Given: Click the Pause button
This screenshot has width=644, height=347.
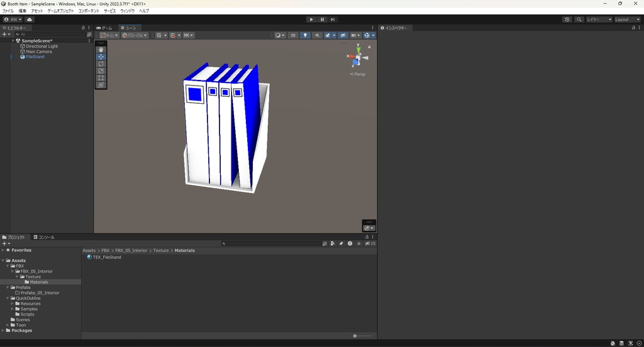Looking at the screenshot, I should 322,20.
